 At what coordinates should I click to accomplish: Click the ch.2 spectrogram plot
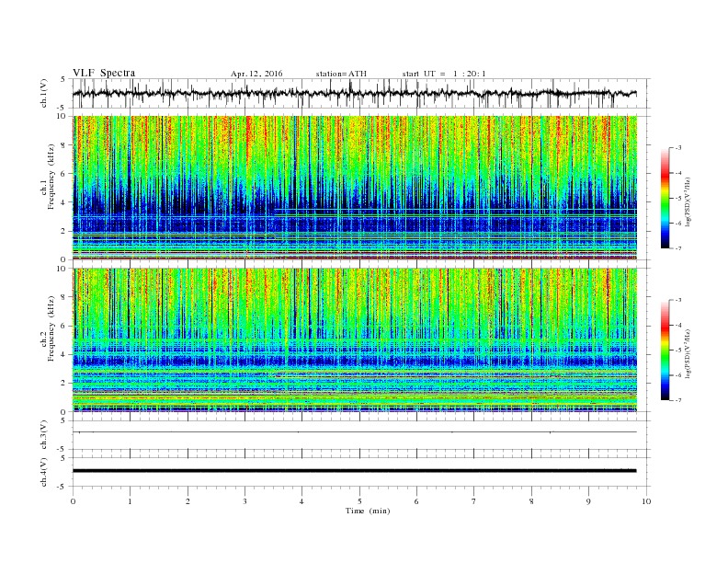pyautogui.click(x=355, y=340)
